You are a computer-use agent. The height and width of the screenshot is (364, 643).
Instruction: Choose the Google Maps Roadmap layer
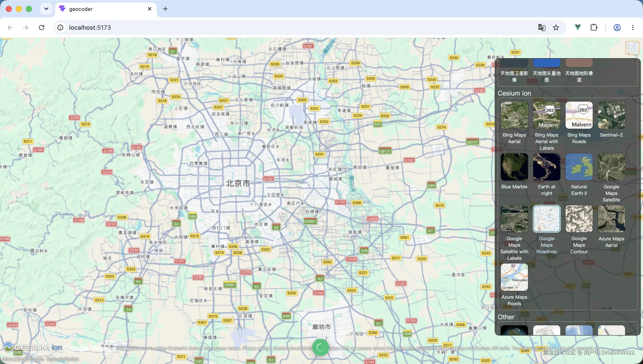click(x=546, y=230)
